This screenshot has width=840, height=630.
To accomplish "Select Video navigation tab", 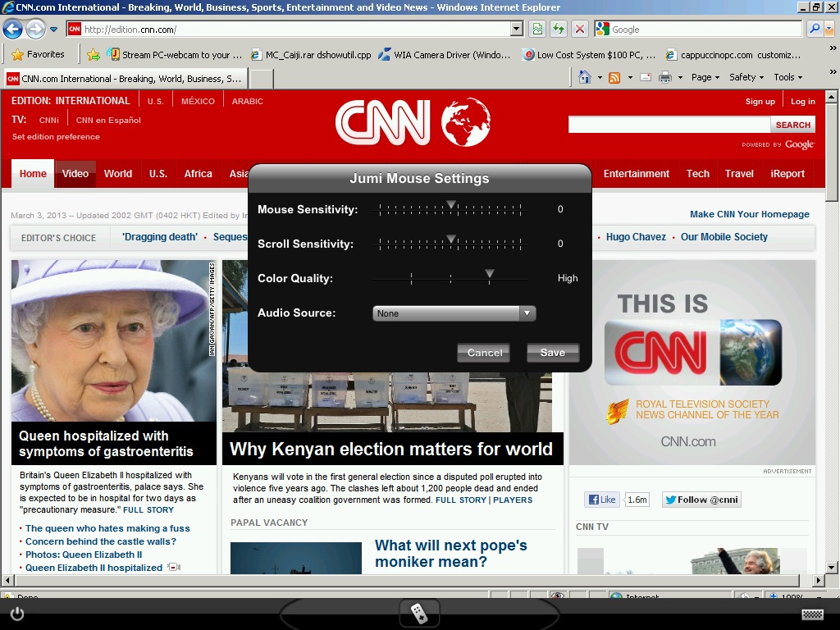I will 75,174.
